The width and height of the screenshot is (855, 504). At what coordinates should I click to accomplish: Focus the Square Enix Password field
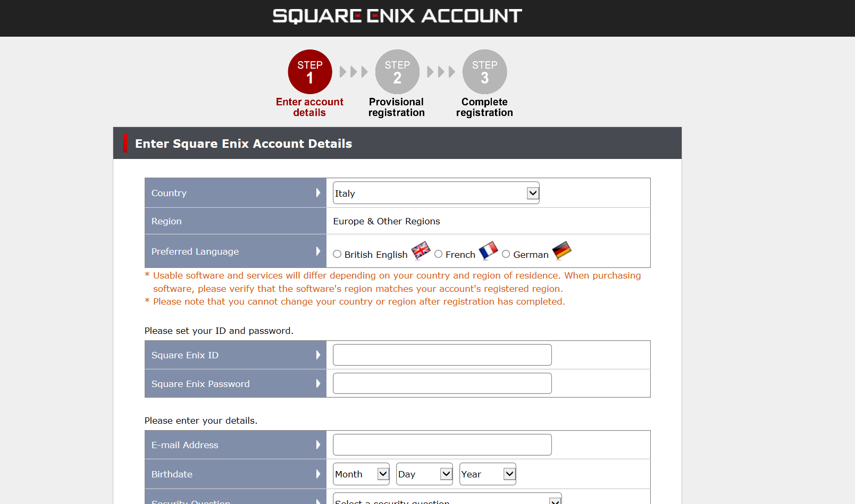442,383
